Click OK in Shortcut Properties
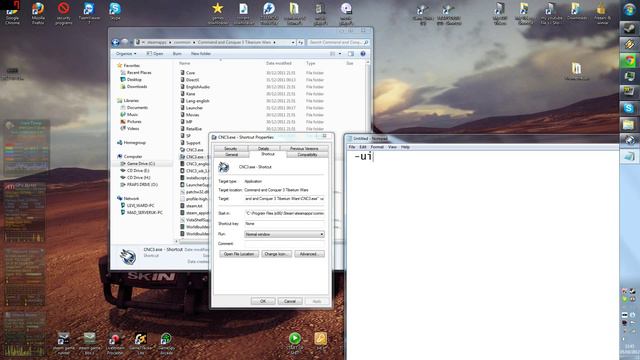Viewport: 640px width, 360px height. pos(263,301)
